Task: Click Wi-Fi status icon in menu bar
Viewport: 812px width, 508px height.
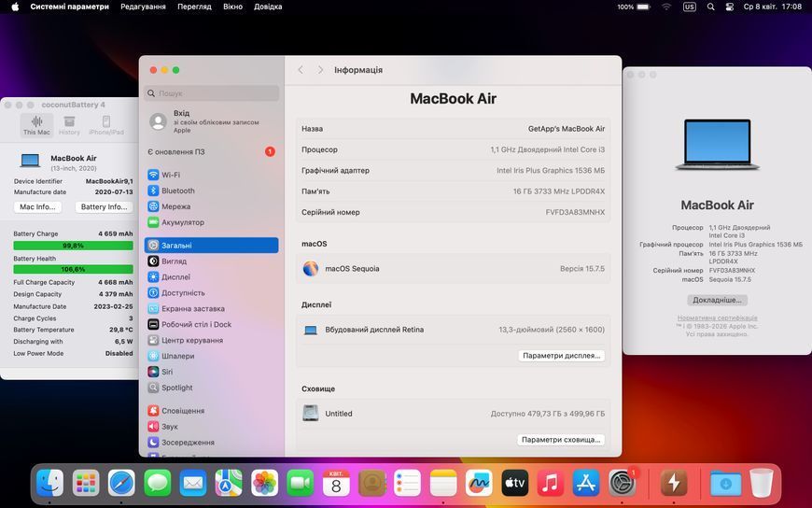Action: click(x=666, y=7)
